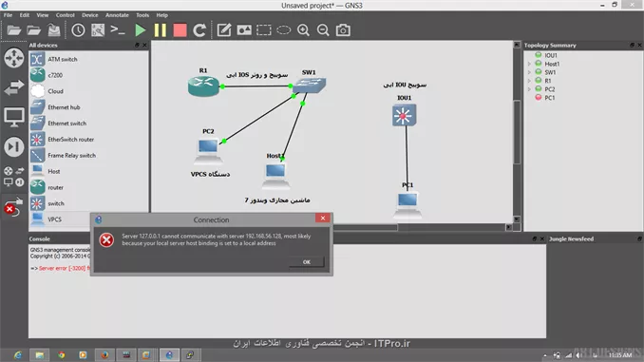The width and height of the screenshot is (644, 362).
Task: Click the canvas vertical scrollbar
Action: [x=517, y=132]
